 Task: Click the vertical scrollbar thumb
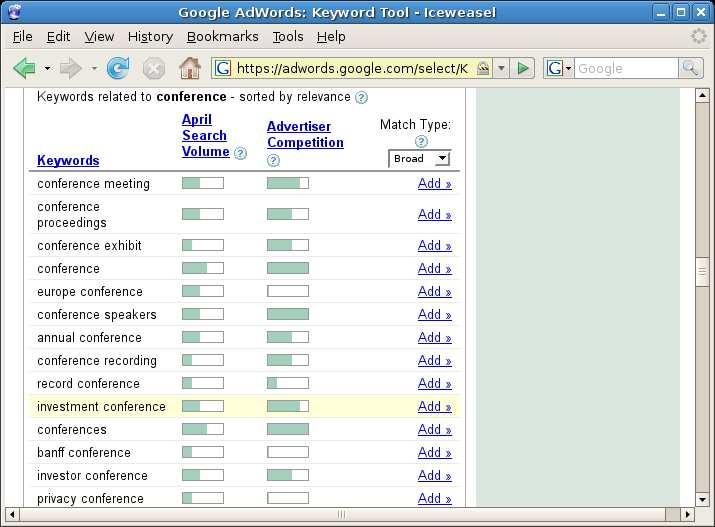click(702, 272)
